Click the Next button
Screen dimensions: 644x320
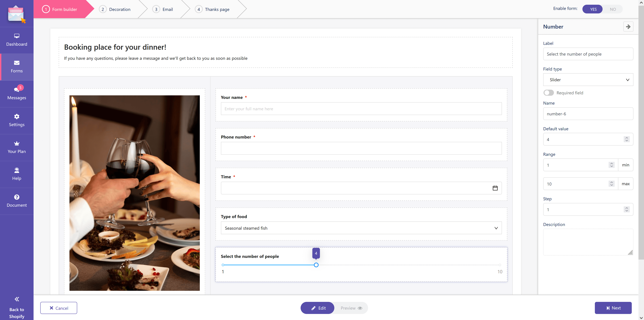click(613, 308)
